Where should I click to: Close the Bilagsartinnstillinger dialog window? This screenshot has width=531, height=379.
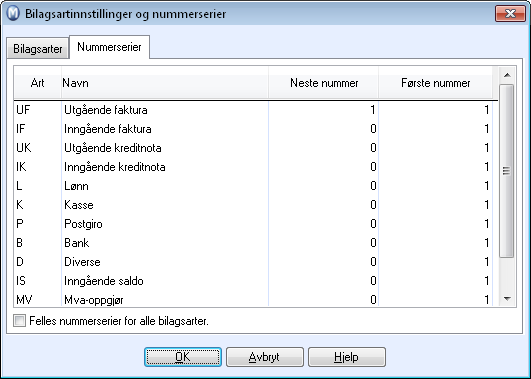(510, 14)
